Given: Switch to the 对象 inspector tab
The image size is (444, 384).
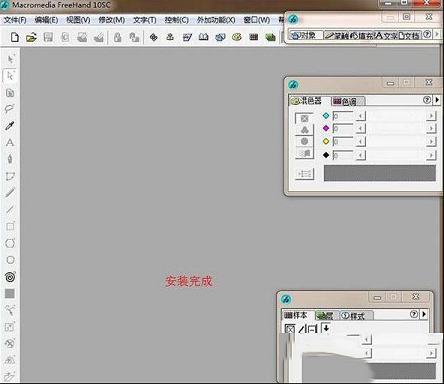Looking at the screenshot, I should (306, 35).
